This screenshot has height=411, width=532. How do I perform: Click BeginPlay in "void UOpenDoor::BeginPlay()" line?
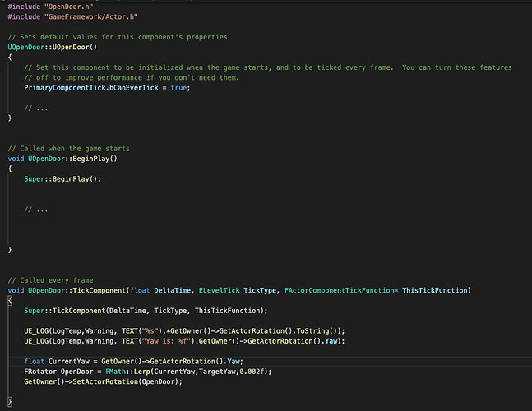pyautogui.click(x=91, y=159)
